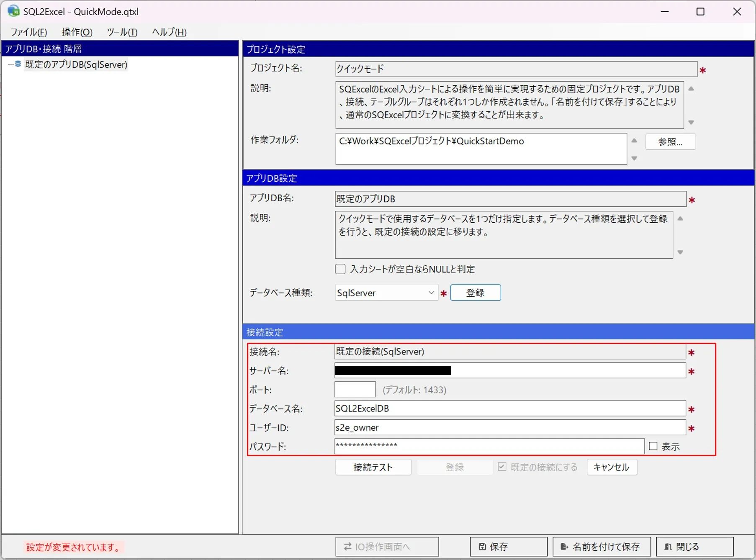756x560 pixels.
Task: Click the パスワード input field
Action: coord(489,446)
